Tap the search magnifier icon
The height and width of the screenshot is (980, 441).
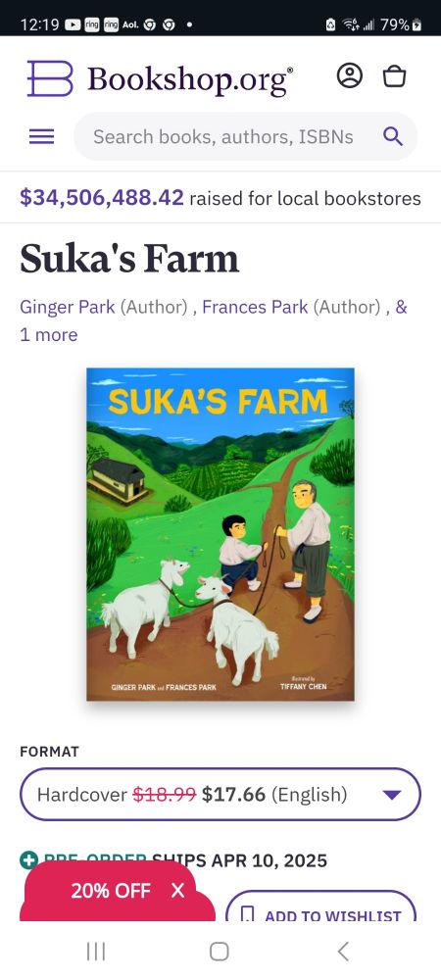pyautogui.click(x=393, y=135)
